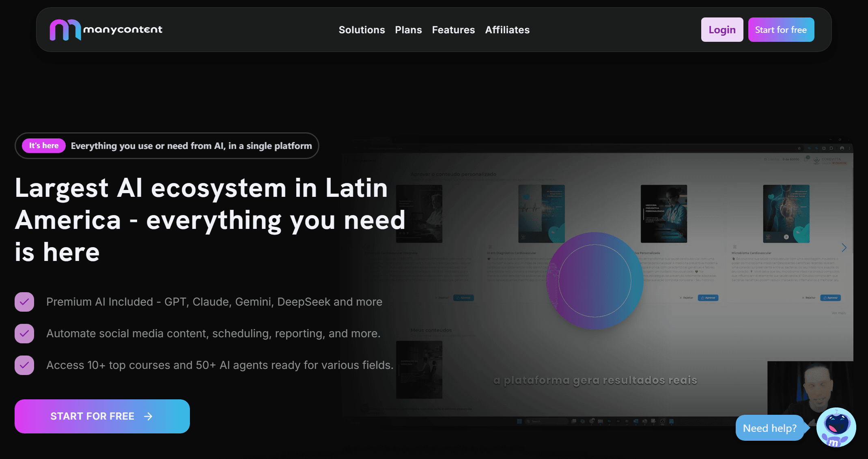Click the manycontent wordmark text
Viewport: 868px width, 459px height.
(x=123, y=30)
